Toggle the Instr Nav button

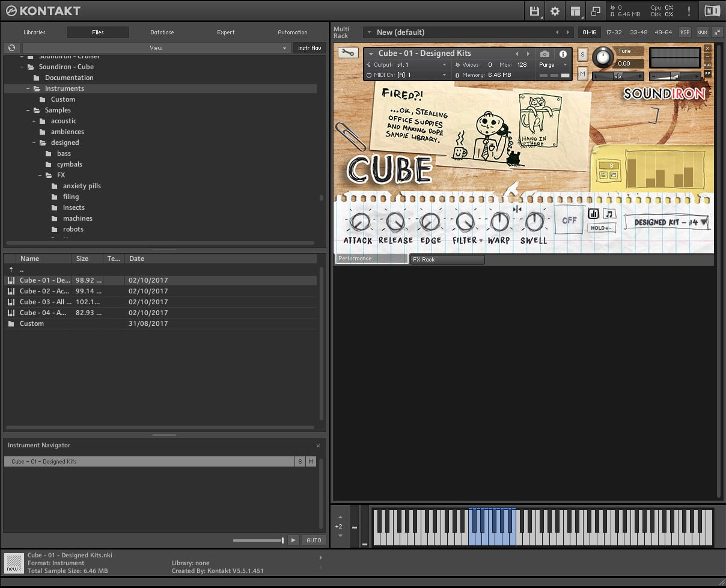(x=310, y=47)
